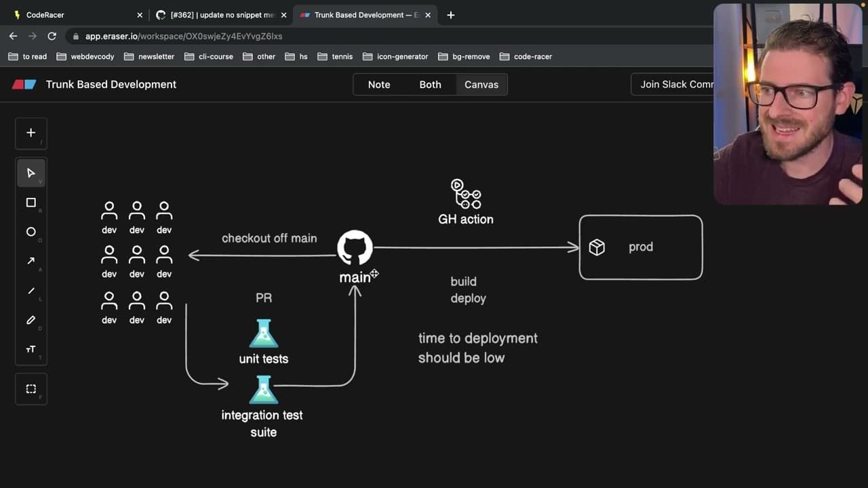Image resolution: width=868 pixels, height=488 pixels.
Task: Click the Join Slack Community button
Action: 672,85
